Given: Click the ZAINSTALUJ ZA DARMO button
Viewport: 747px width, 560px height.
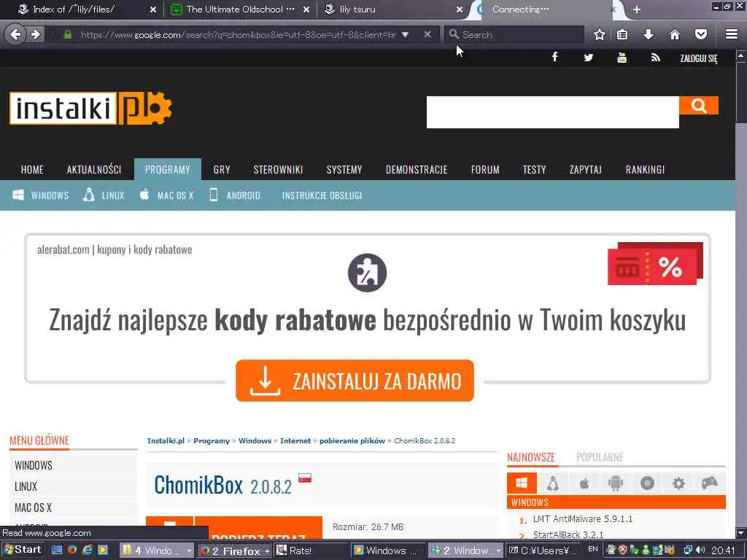Looking at the screenshot, I should click(355, 381).
